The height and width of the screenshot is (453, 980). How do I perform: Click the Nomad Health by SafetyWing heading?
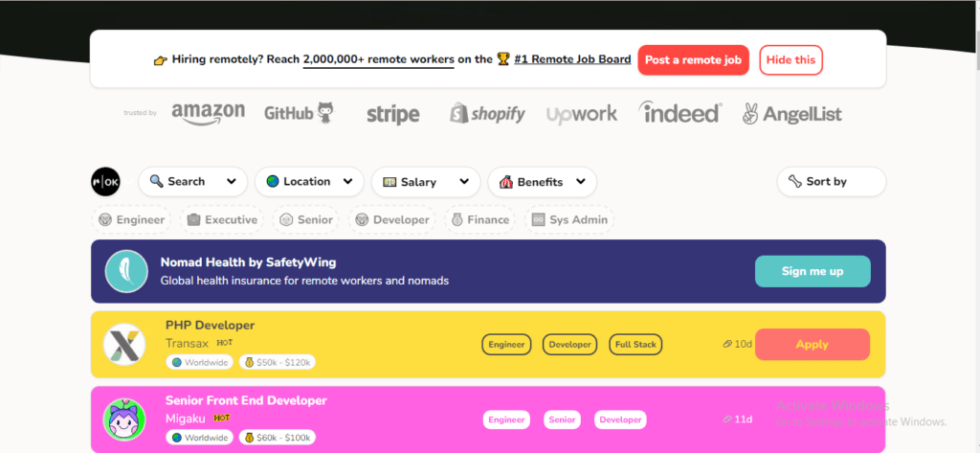[248, 262]
